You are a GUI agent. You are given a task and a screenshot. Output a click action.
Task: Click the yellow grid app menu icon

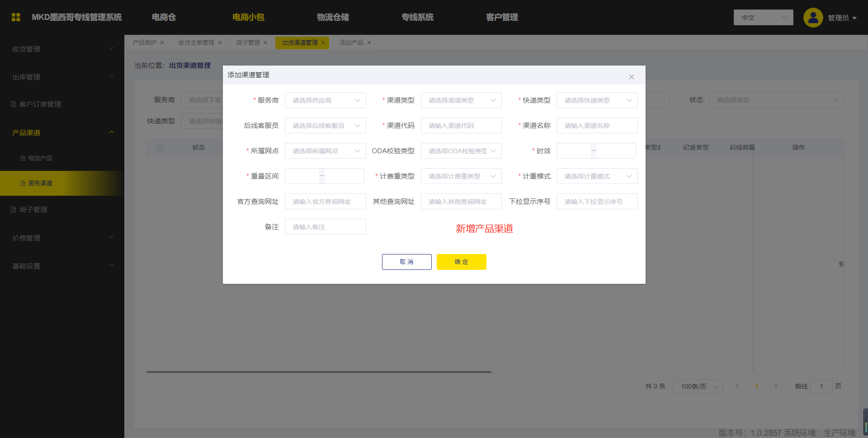pos(16,17)
